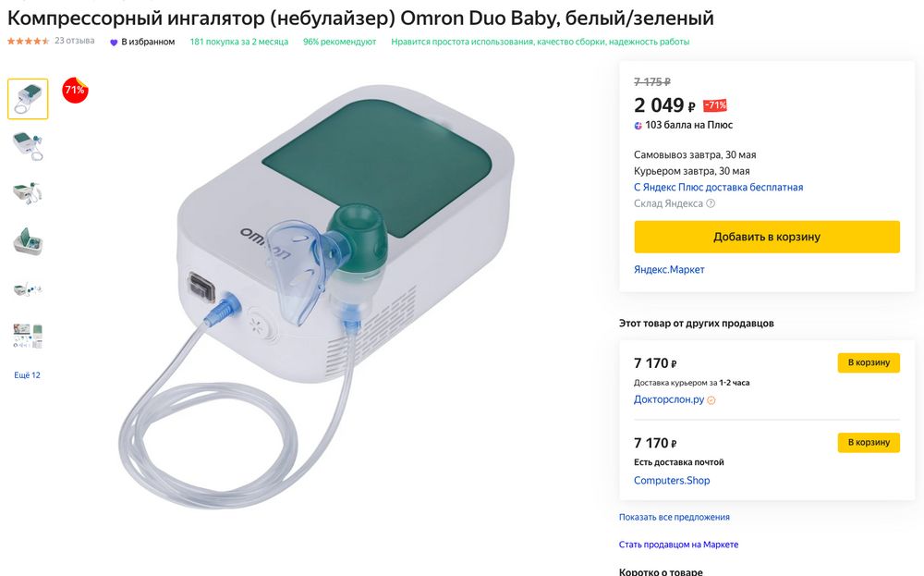Expand the remaining photos via Ещё 12

coord(28,375)
